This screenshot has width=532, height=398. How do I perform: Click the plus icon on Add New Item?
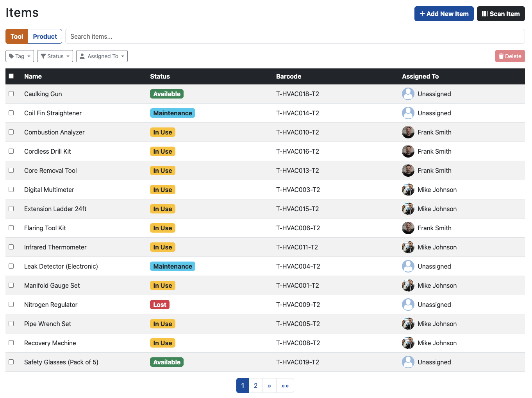pyautogui.click(x=422, y=14)
